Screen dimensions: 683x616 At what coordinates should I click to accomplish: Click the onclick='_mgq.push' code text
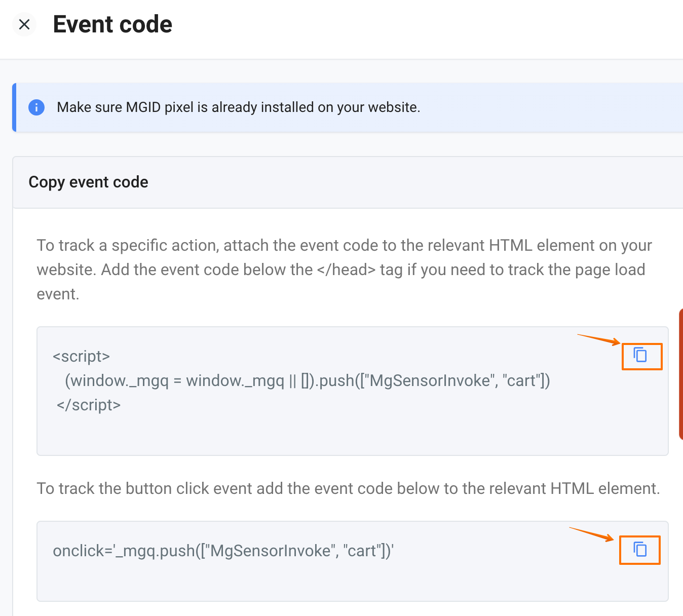point(223,551)
